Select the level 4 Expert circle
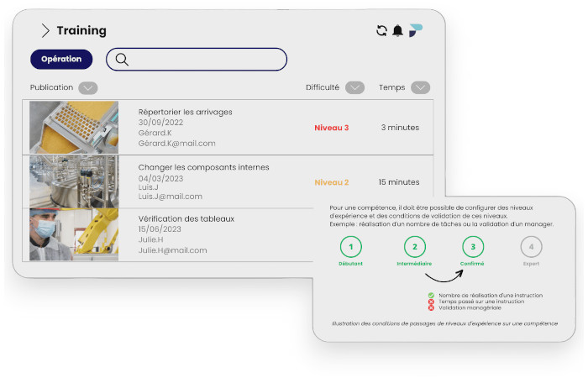588x378 pixels. pos(531,247)
